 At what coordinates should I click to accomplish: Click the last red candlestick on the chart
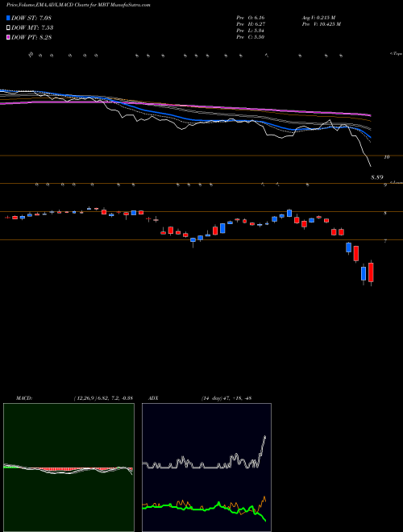coord(371,272)
